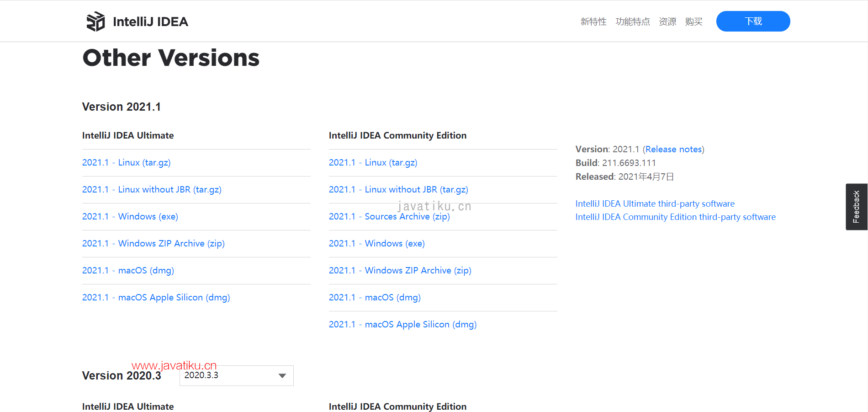
Task: Download Ultimate 2021.1 macOS Apple Silicon
Action: [156, 298]
